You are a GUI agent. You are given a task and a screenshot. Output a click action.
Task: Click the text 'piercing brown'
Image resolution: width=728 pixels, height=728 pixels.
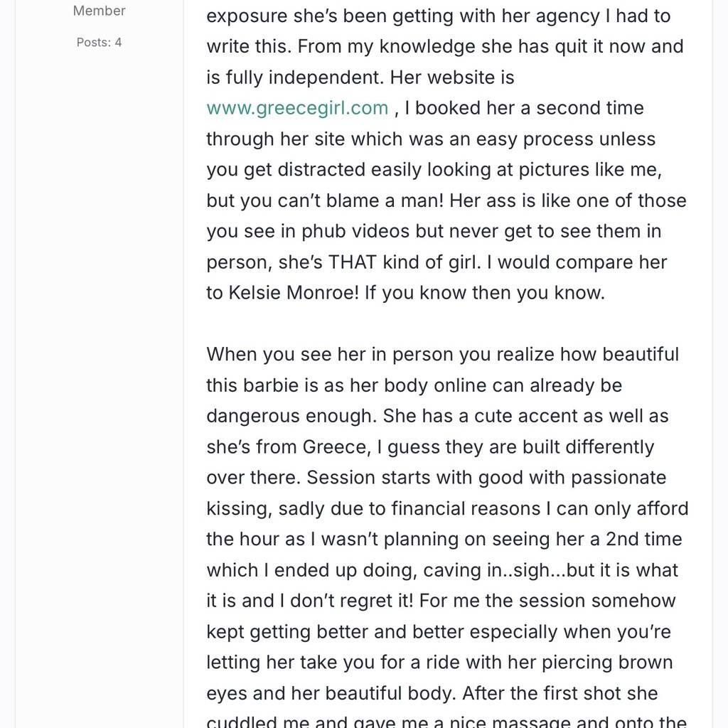coord(607,663)
